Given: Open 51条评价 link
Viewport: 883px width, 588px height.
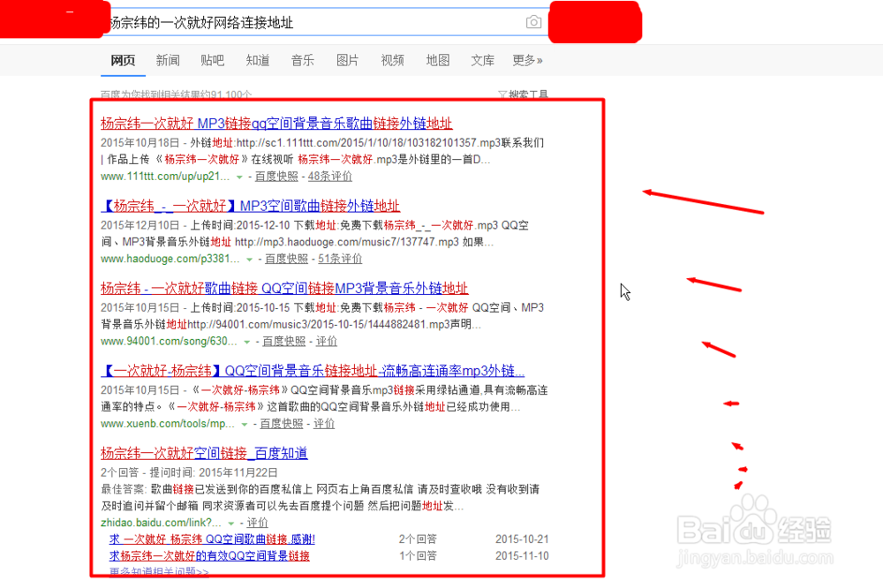Looking at the screenshot, I should [x=340, y=259].
